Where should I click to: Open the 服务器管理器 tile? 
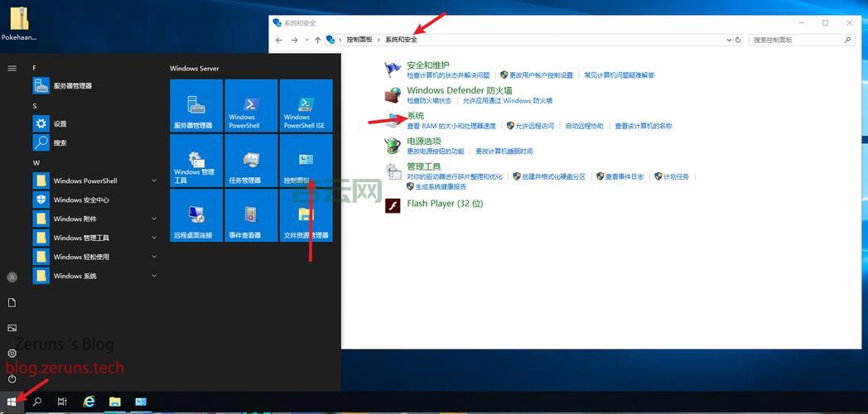click(x=196, y=106)
